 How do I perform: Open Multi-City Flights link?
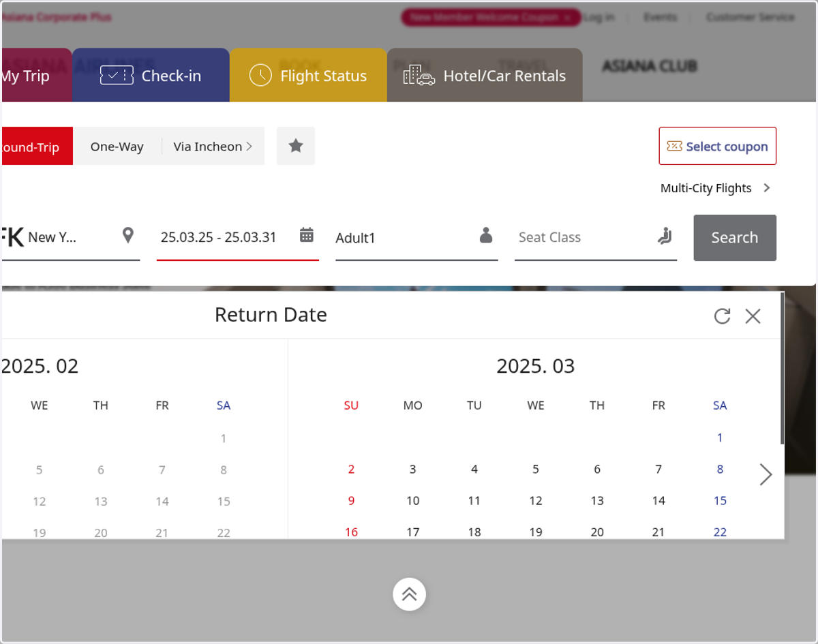(x=715, y=188)
